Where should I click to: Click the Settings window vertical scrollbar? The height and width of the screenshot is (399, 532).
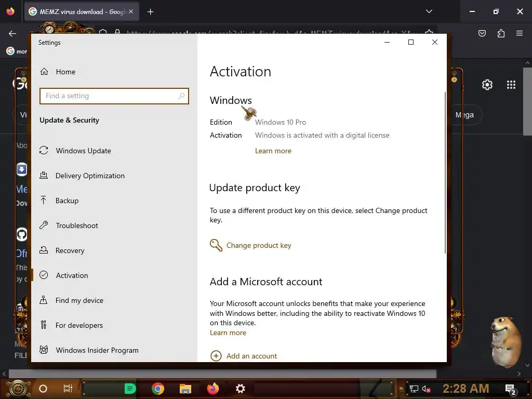tap(445, 172)
